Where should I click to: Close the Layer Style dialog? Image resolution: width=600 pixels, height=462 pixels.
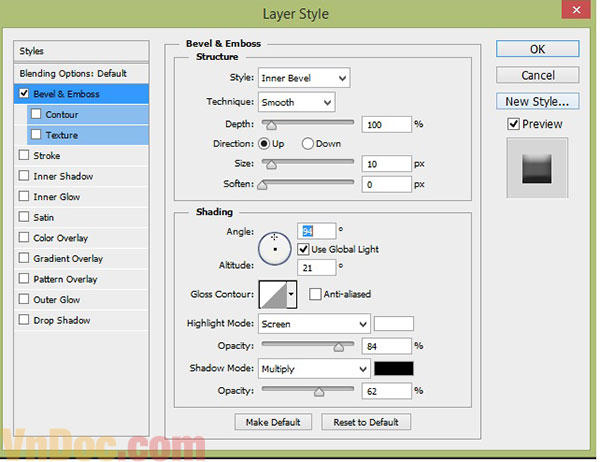pos(576,9)
